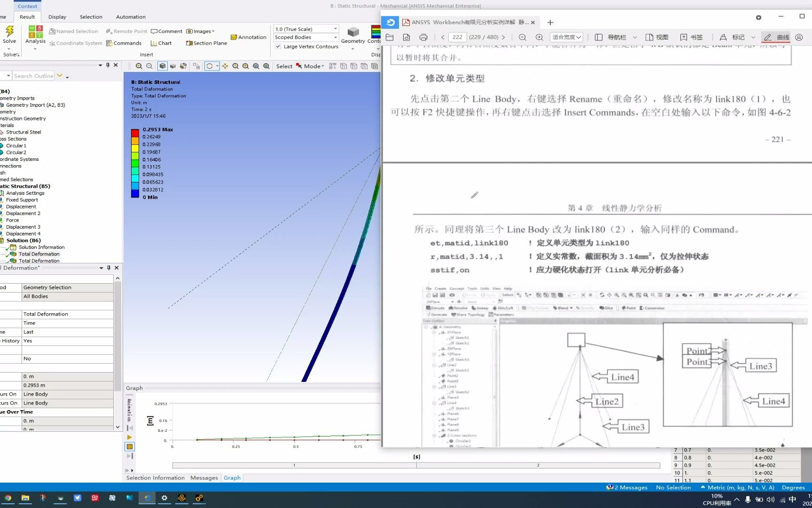Zoom out the PDF page
812x508 pixels.
(x=523, y=37)
